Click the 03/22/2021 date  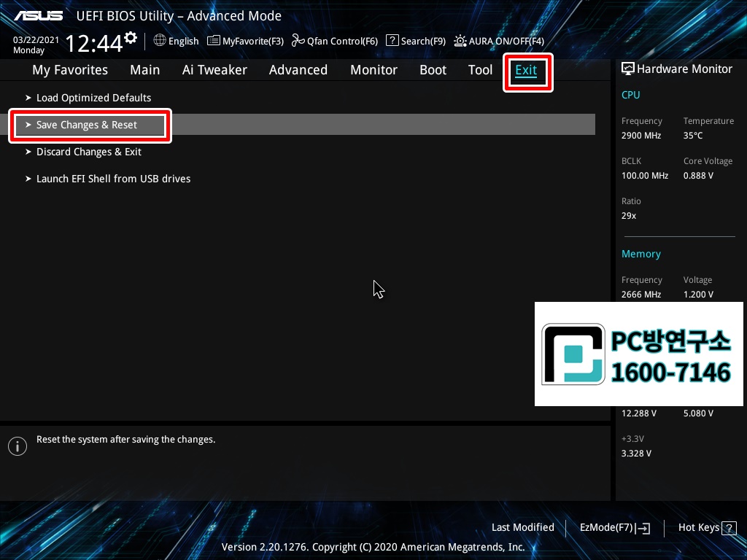tap(36, 40)
